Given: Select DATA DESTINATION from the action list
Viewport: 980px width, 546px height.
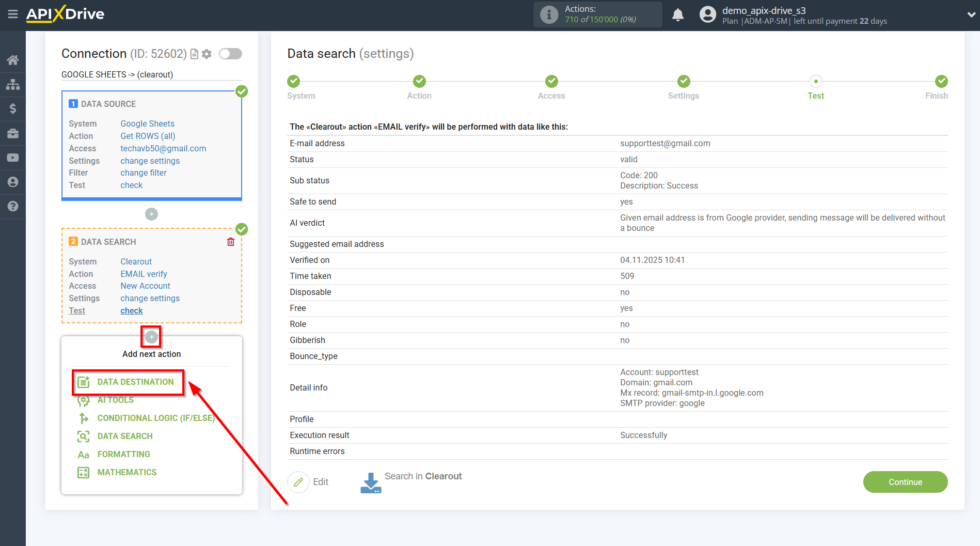Looking at the screenshot, I should [135, 382].
